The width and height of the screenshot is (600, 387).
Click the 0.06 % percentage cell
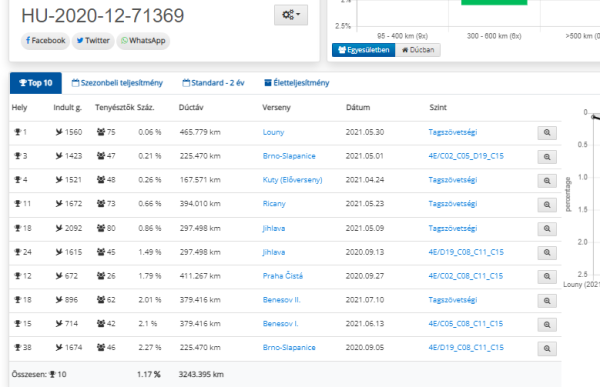pos(150,132)
